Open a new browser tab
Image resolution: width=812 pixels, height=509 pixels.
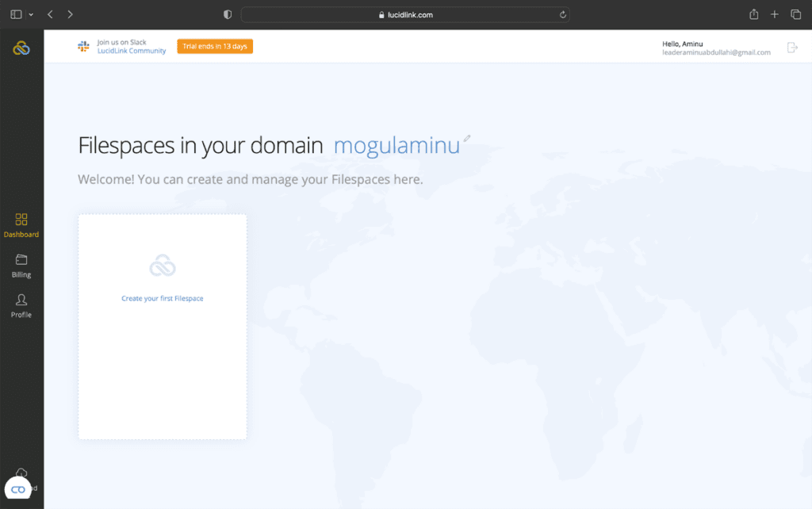(774, 14)
